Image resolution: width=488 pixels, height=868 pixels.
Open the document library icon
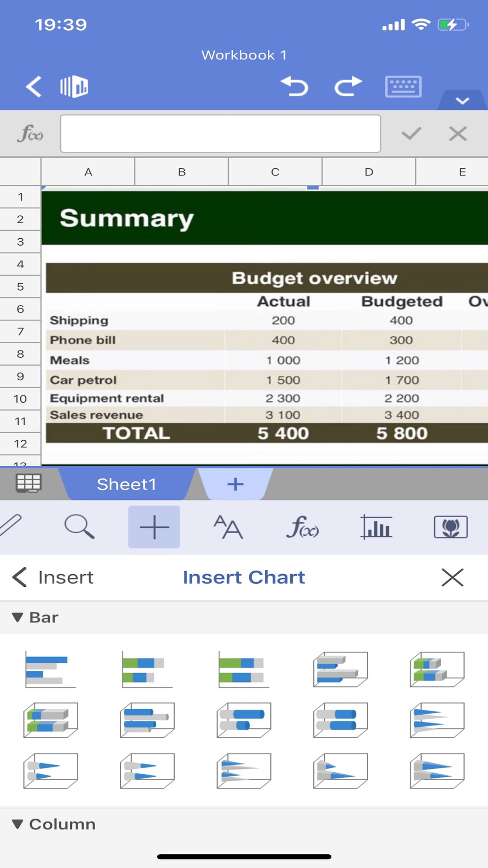[74, 87]
